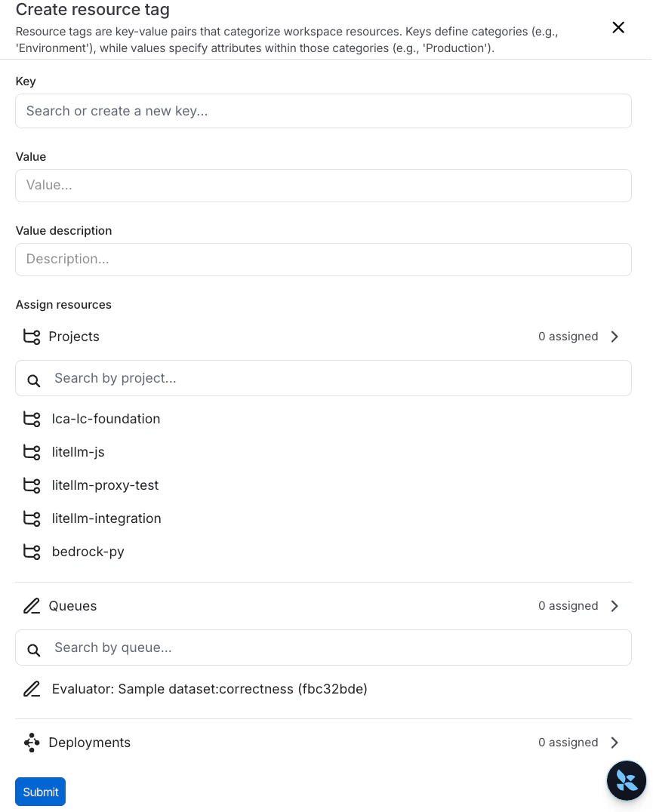Submit the new resource tag

40,792
